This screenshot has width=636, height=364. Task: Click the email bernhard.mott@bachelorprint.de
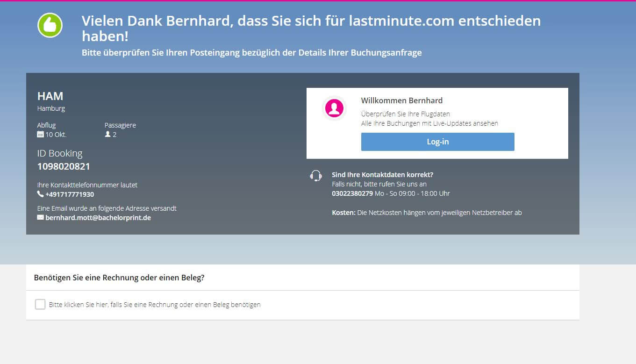(x=98, y=218)
